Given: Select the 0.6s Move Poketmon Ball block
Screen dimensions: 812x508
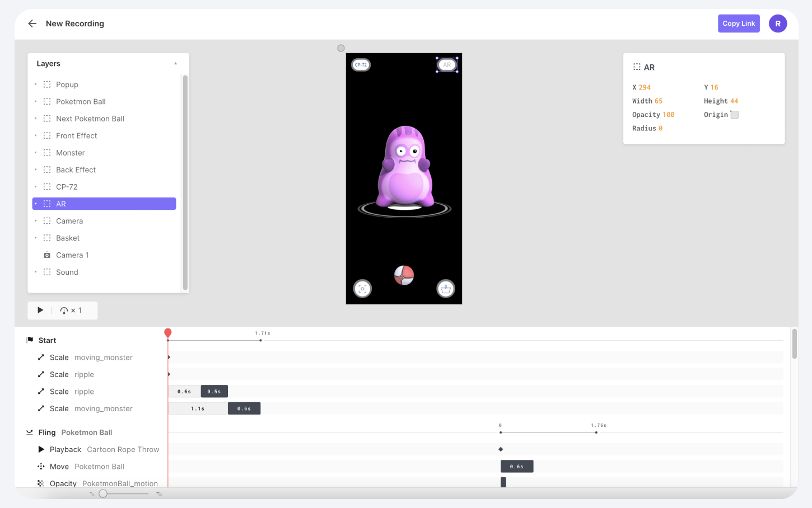Looking at the screenshot, I should click(517, 467).
